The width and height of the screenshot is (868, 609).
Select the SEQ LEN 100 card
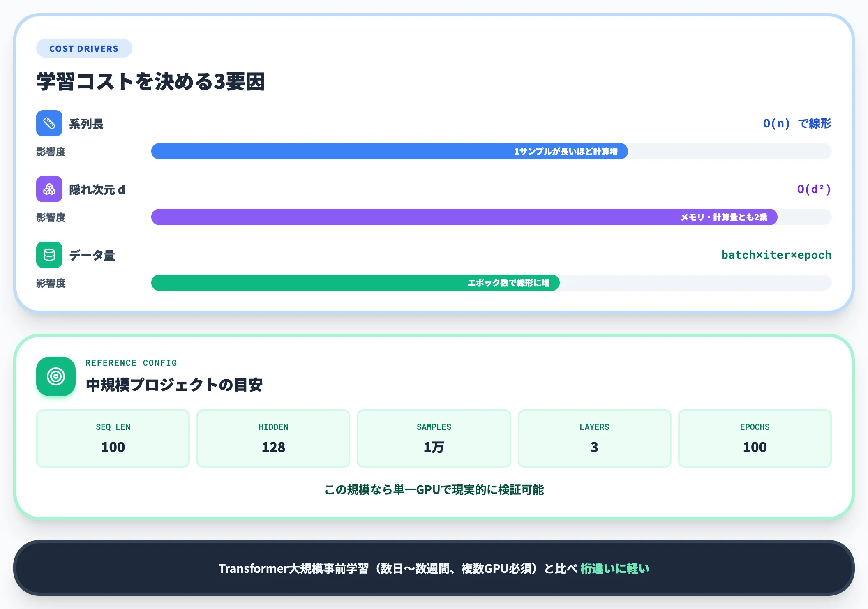click(113, 438)
